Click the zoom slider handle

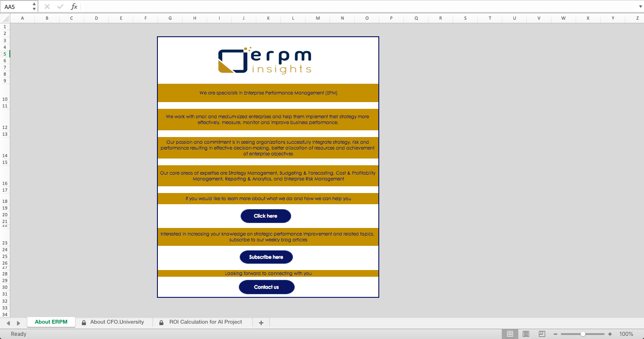tap(583, 334)
